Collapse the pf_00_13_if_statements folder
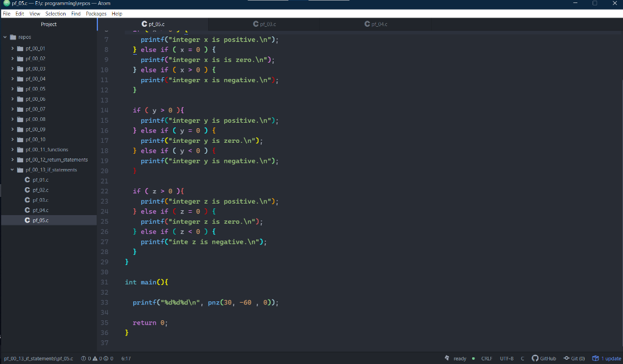The image size is (623, 364). pos(11,170)
